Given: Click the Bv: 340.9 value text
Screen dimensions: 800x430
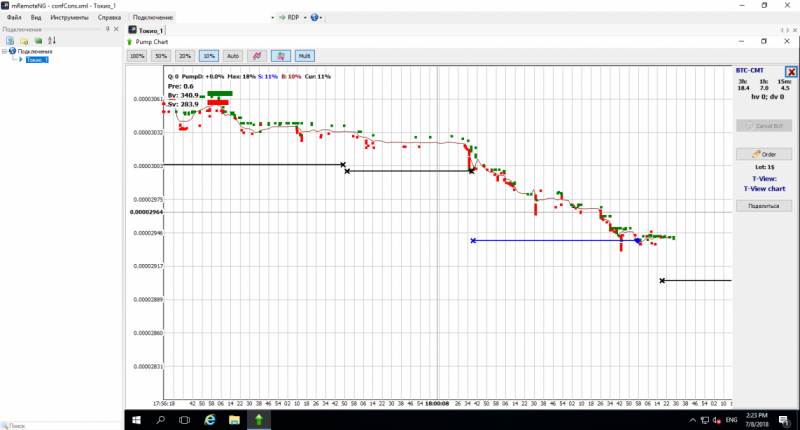Looking at the screenshot, I should 183,95.
